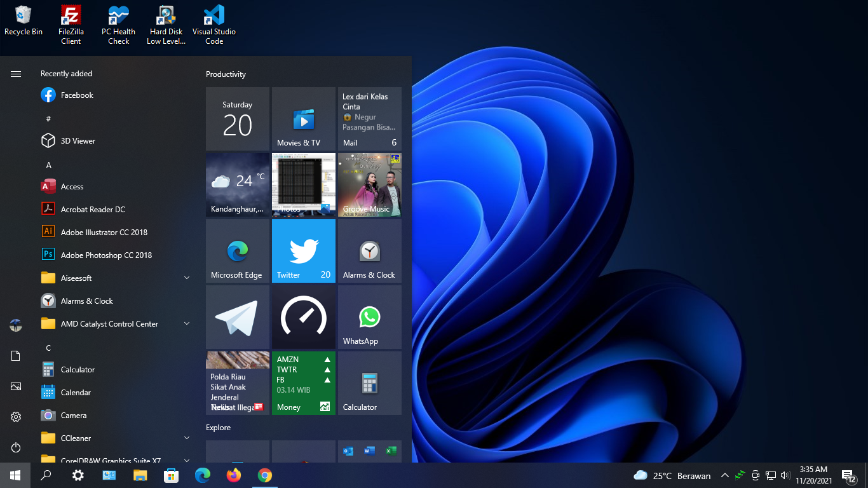Viewport: 868px width, 488px height.
Task: Open the Twitter tile
Action: pos(304,251)
